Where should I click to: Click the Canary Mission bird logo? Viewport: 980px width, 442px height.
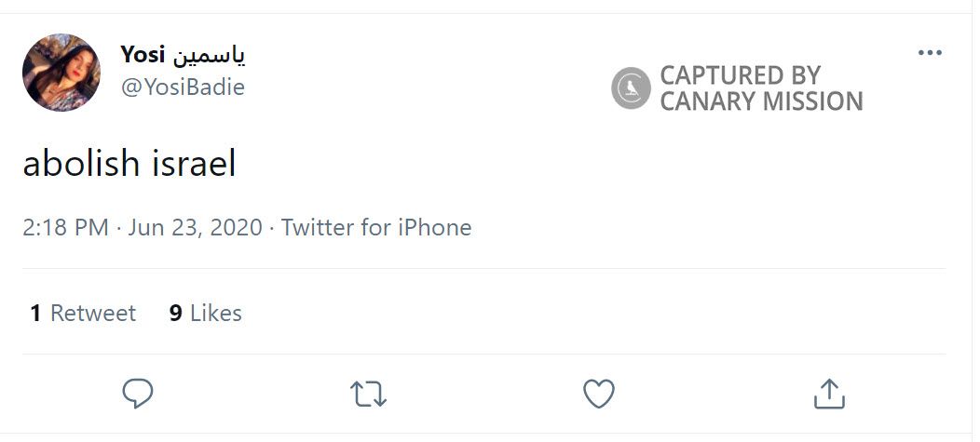(631, 88)
